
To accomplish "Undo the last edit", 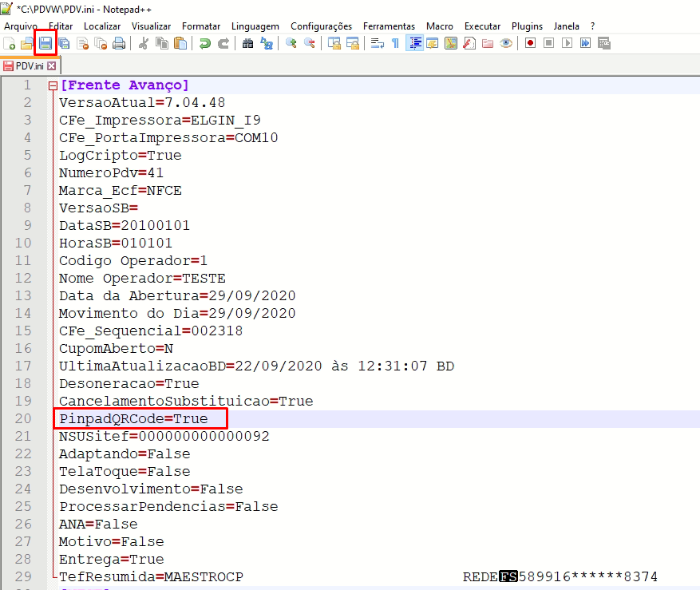I will (x=205, y=43).
